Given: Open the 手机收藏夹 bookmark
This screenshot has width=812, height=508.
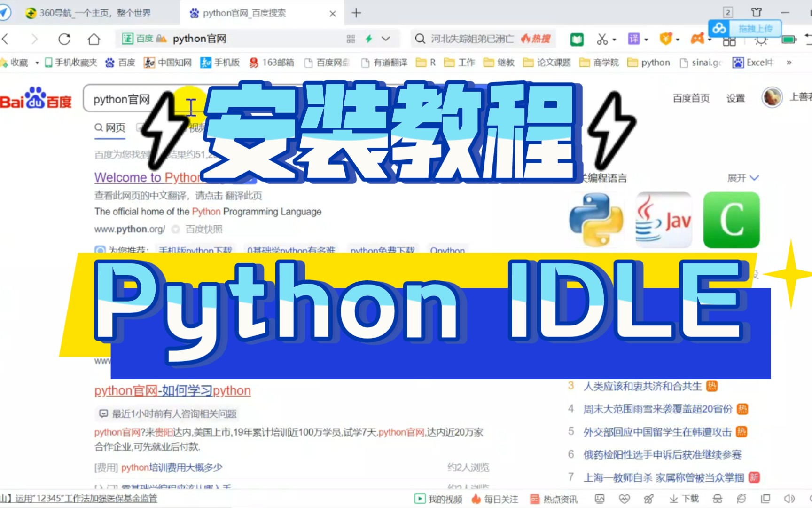Looking at the screenshot, I should (x=71, y=63).
